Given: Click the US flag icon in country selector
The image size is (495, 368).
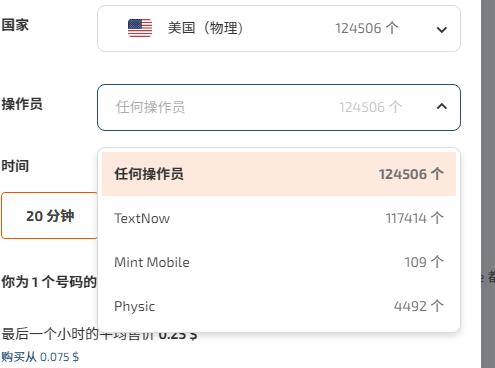Looking at the screenshot, I should (140, 28).
